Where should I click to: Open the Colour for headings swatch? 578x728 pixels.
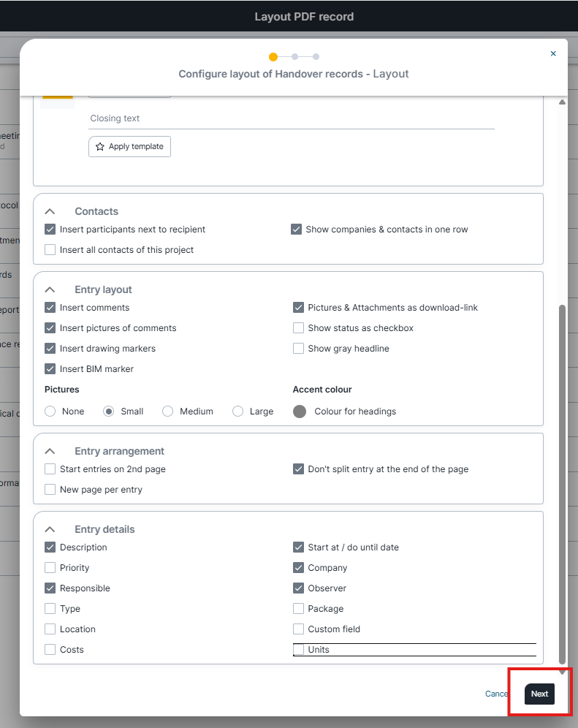point(300,412)
